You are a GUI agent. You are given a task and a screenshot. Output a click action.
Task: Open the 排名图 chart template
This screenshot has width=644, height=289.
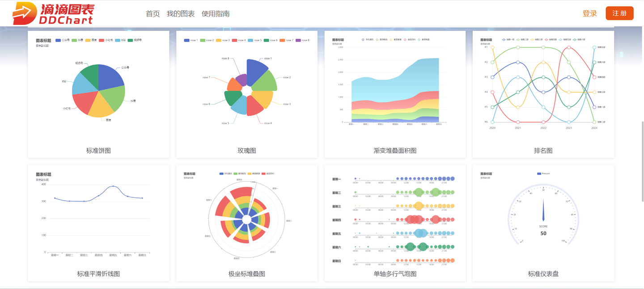click(542, 151)
